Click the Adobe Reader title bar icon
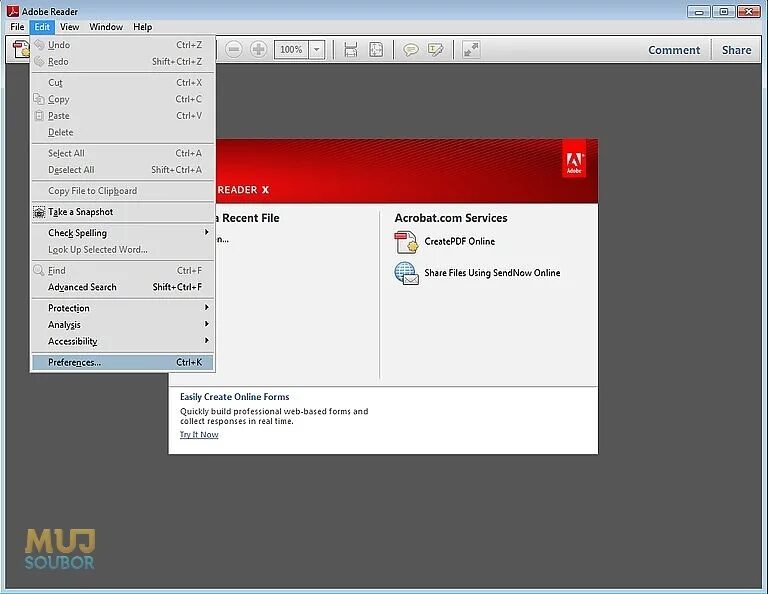This screenshot has height=594, width=768. coord(13,11)
